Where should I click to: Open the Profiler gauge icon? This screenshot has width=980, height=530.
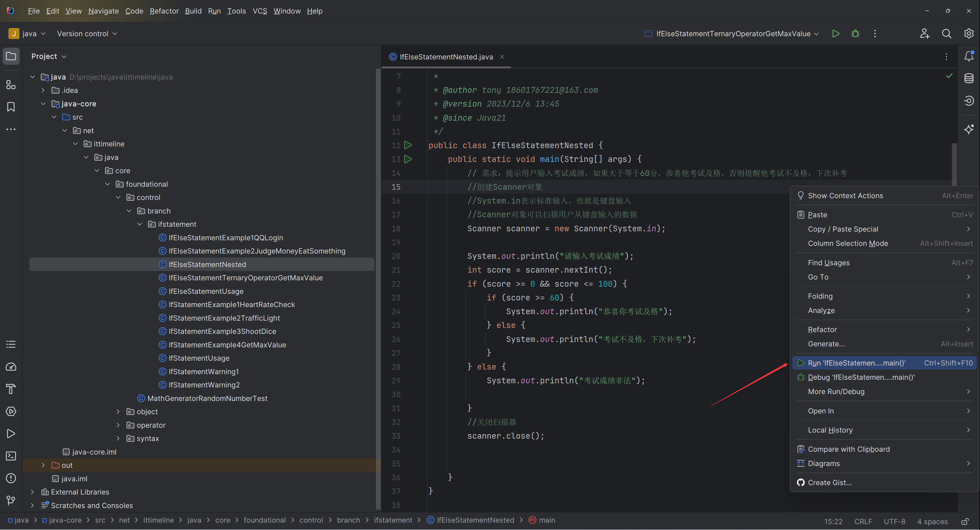11,367
